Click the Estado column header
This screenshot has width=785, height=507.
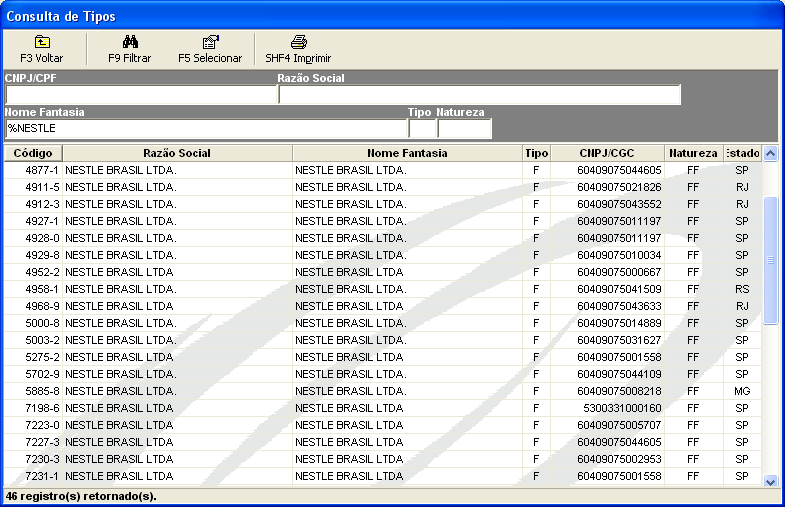click(x=742, y=153)
